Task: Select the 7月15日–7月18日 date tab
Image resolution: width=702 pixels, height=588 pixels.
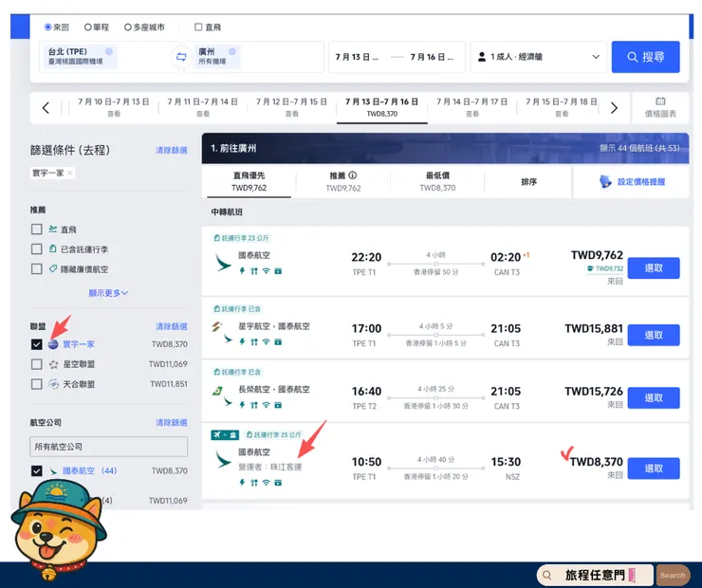Action: 562,107
